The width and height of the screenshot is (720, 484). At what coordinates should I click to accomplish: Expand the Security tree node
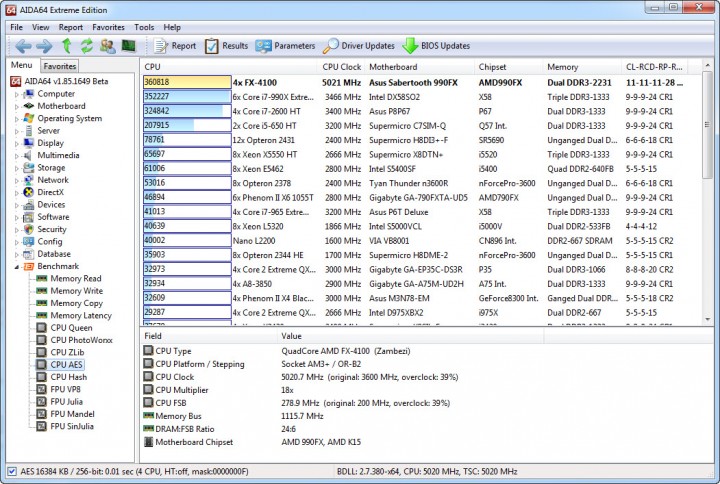click(17, 230)
